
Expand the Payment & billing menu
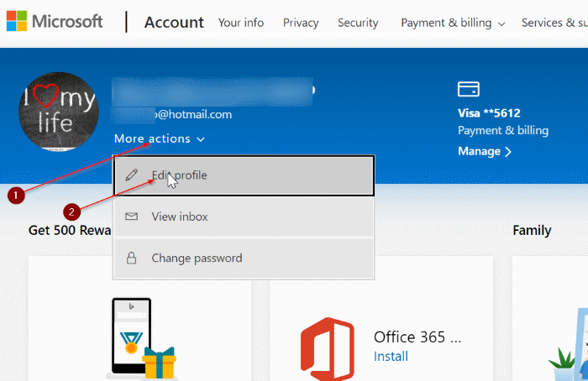[453, 23]
